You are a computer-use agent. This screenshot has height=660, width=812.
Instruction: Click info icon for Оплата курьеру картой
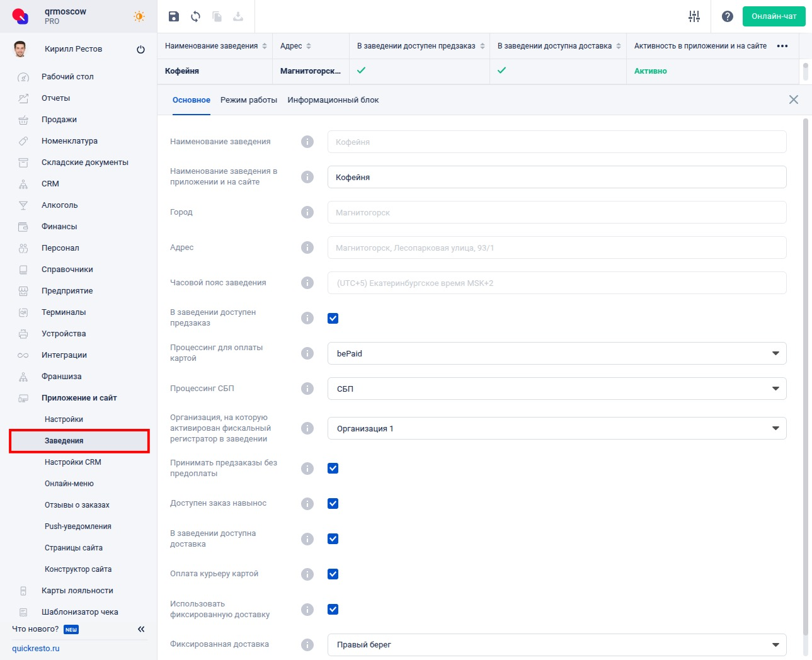pyautogui.click(x=307, y=574)
